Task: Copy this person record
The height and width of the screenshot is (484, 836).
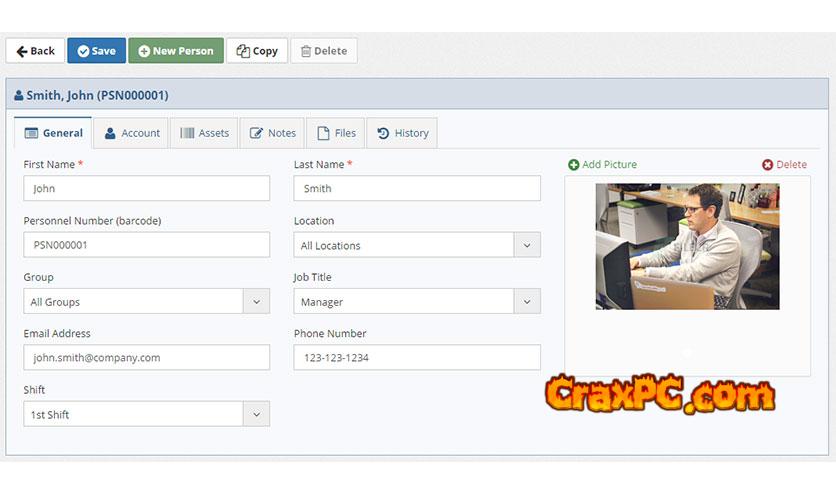Action: coord(257,51)
